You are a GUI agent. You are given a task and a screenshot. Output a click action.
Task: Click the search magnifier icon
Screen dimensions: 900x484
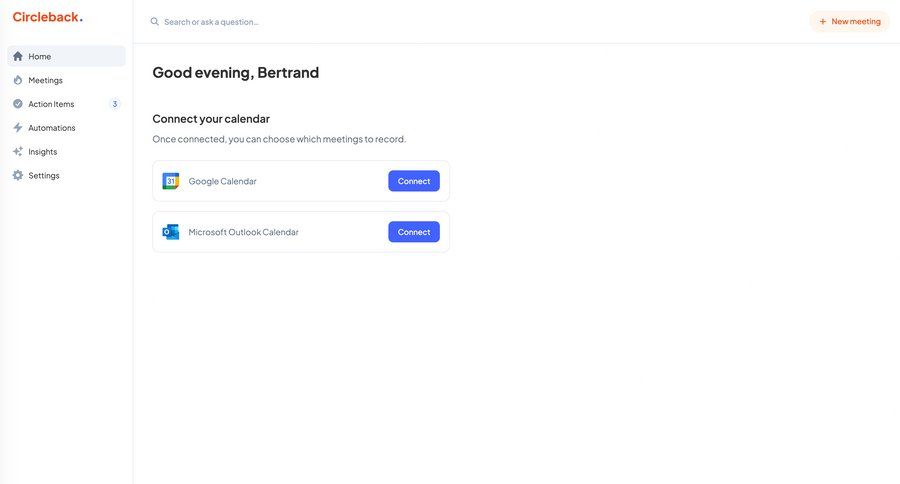[x=155, y=21]
